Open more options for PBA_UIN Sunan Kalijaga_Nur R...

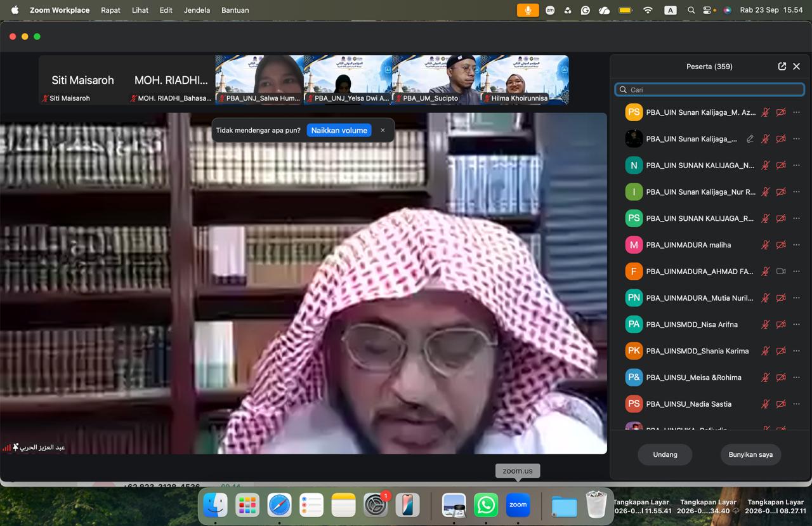point(797,192)
